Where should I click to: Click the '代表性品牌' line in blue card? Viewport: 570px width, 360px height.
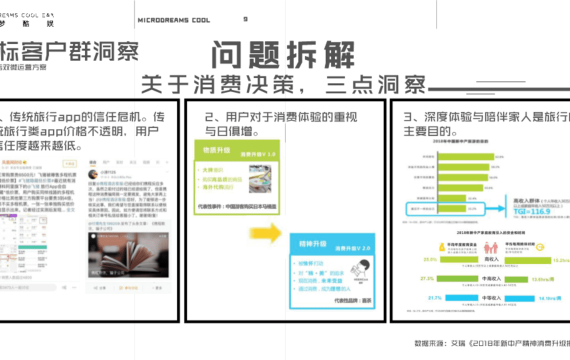coord(353,301)
